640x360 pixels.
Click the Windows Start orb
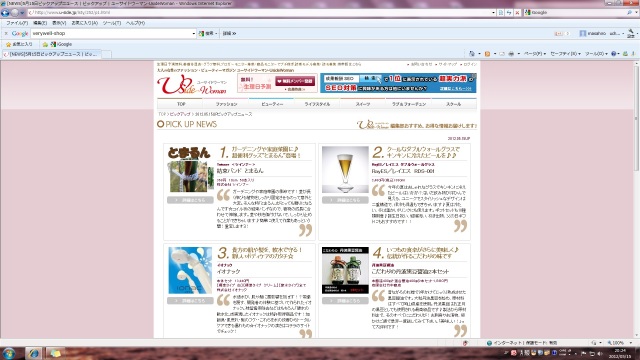point(9,353)
